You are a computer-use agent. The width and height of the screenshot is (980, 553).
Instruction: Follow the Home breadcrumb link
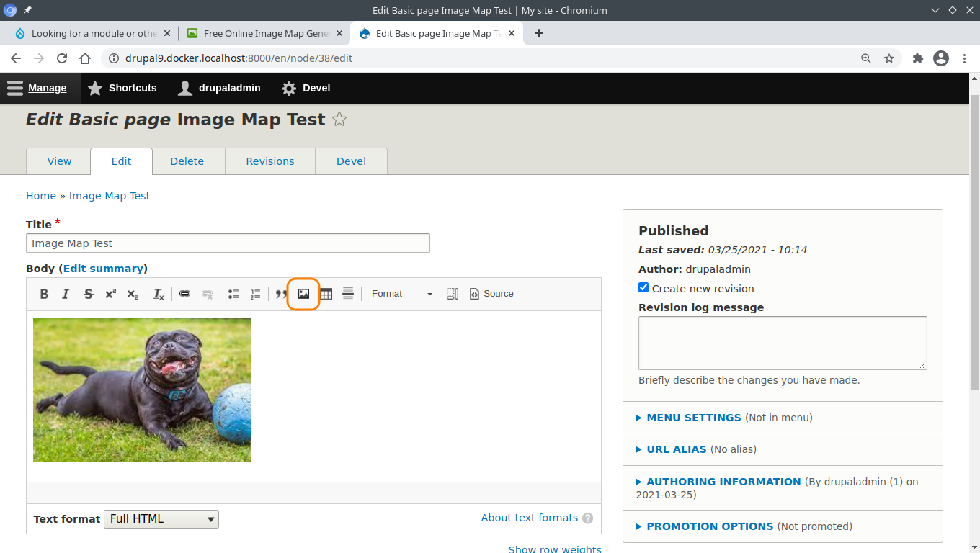(41, 196)
